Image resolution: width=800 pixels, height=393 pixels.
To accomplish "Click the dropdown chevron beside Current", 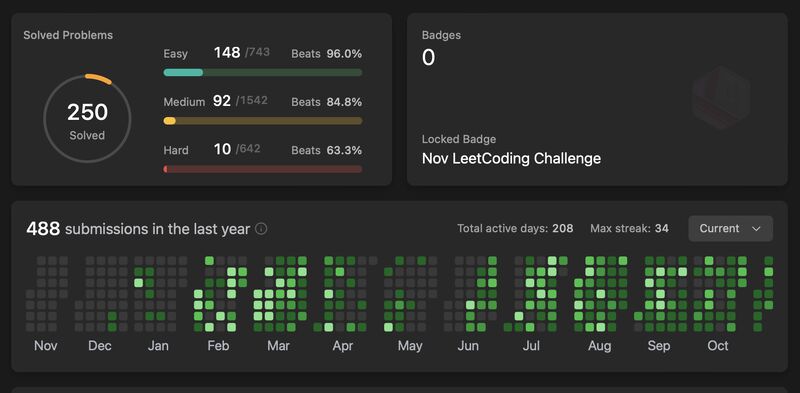I will click(756, 229).
